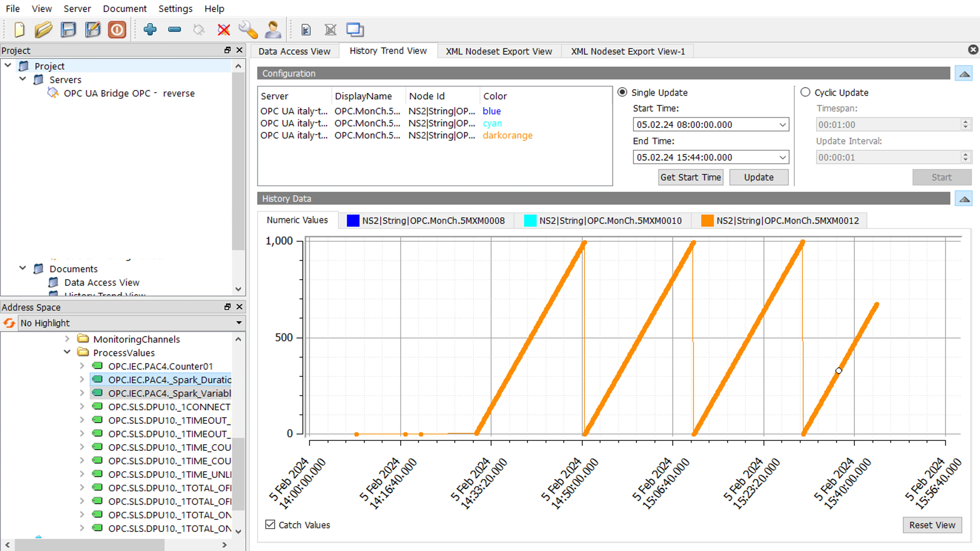980x551 pixels.
Task: Select the Cyclic Update radio button
Action: tap(805, 92)
